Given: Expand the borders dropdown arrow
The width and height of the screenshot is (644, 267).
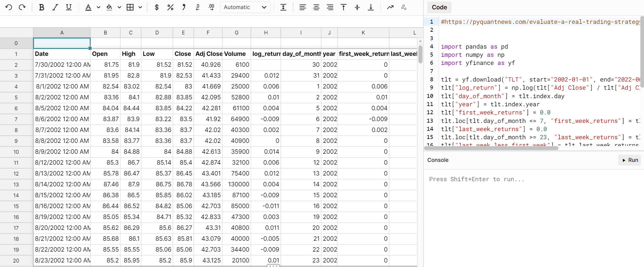Looking at the screenshot, I should pos(140,7).
